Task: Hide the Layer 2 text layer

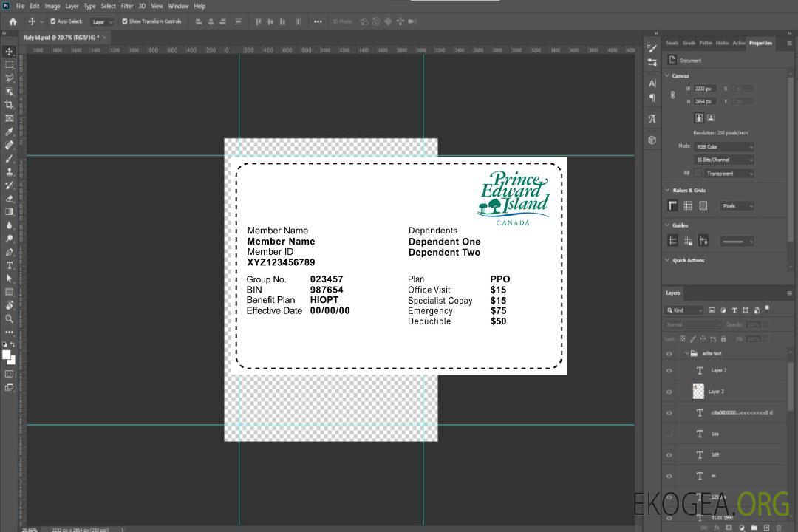Action: tap(669, 371)
